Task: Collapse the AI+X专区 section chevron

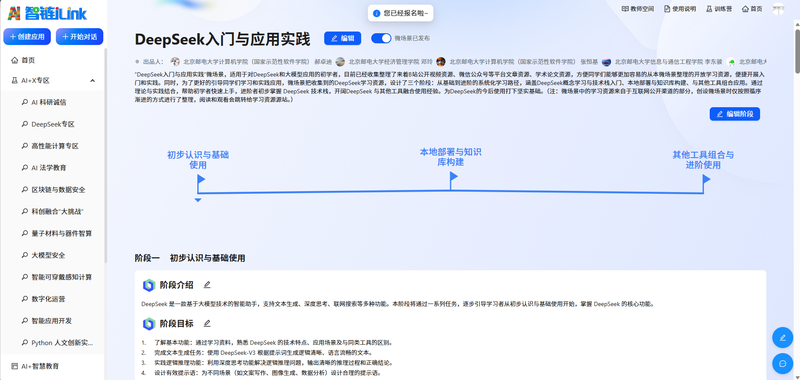Action: [92, 81]
